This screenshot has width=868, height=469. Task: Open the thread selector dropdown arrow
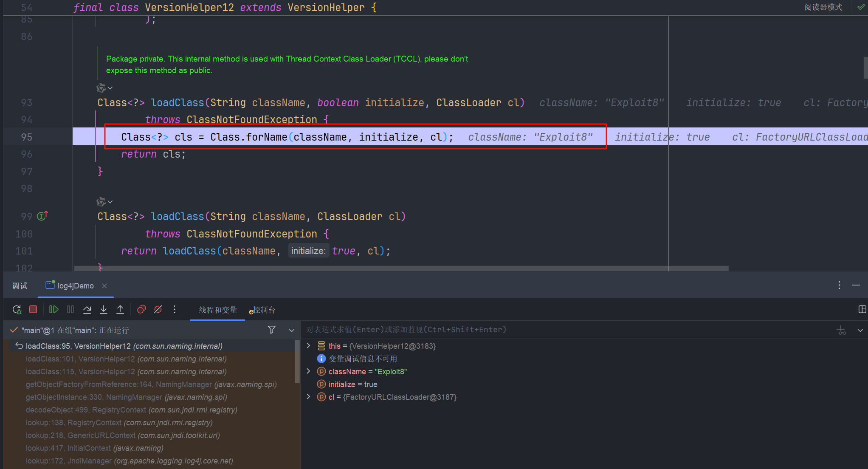click(292, 330)
